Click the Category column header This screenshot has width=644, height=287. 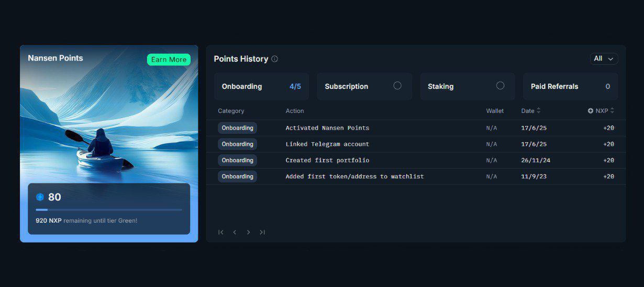point(231,111)
